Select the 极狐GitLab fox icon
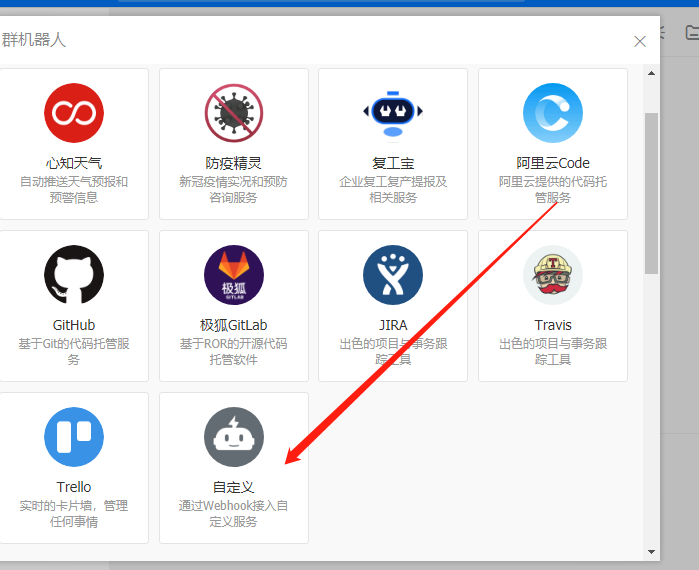 coord(234,275)
